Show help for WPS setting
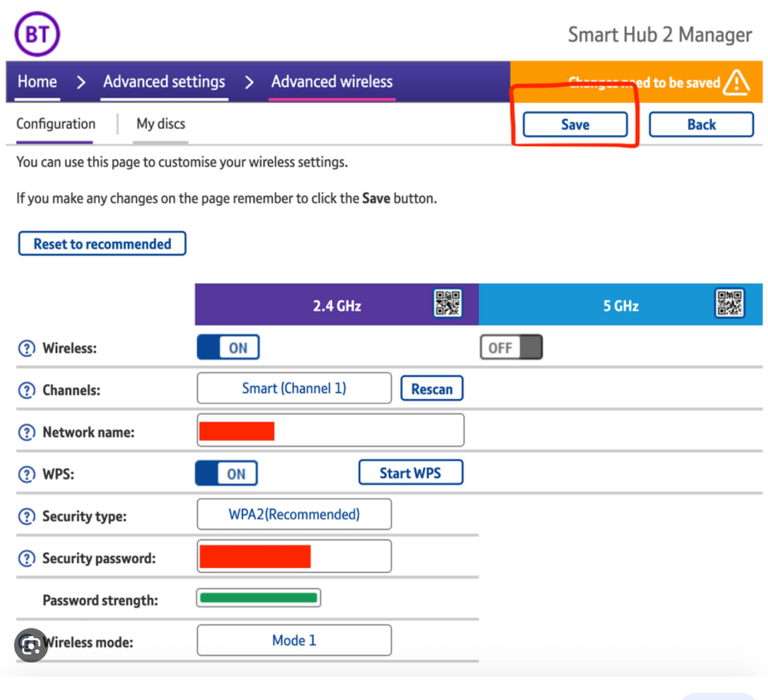Viewport: 768px width, 700px height. (x=27, y=475)
